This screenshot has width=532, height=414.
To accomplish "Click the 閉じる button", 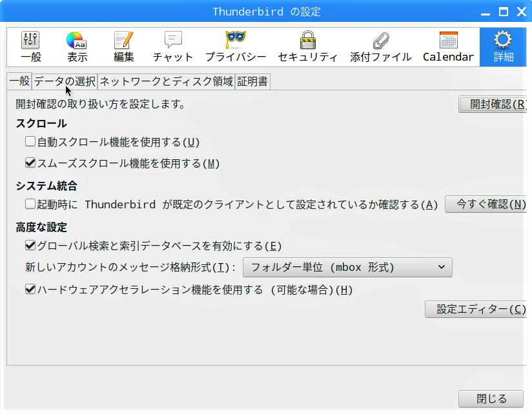I will 491,399.
